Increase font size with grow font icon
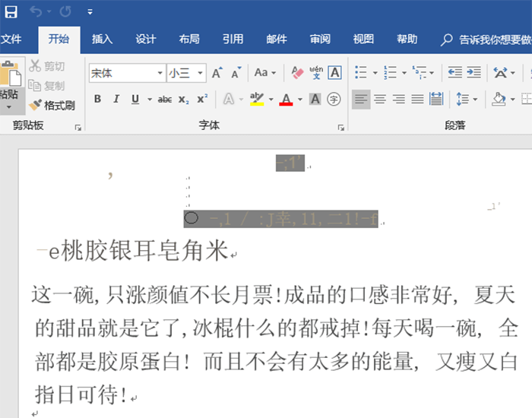The width and height of the screenshot is (532, 418). (217, 73)
